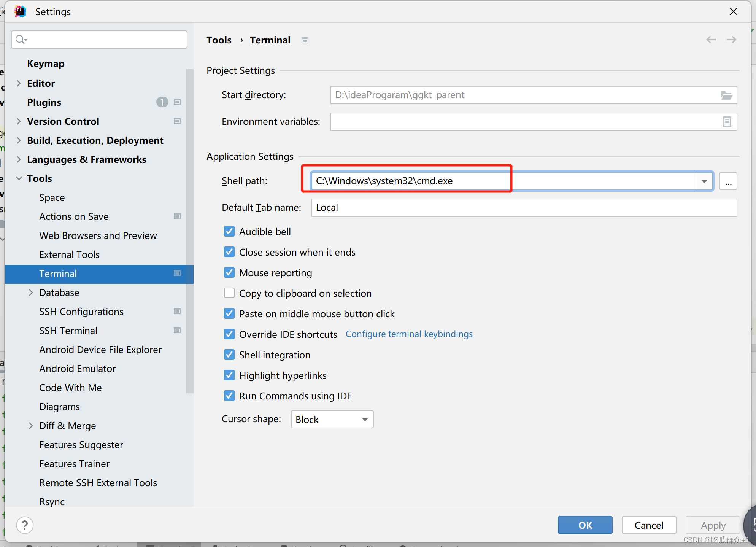Open the Shell path dropdown arrow
Screen dimensions: 756x547
(704, 181)
